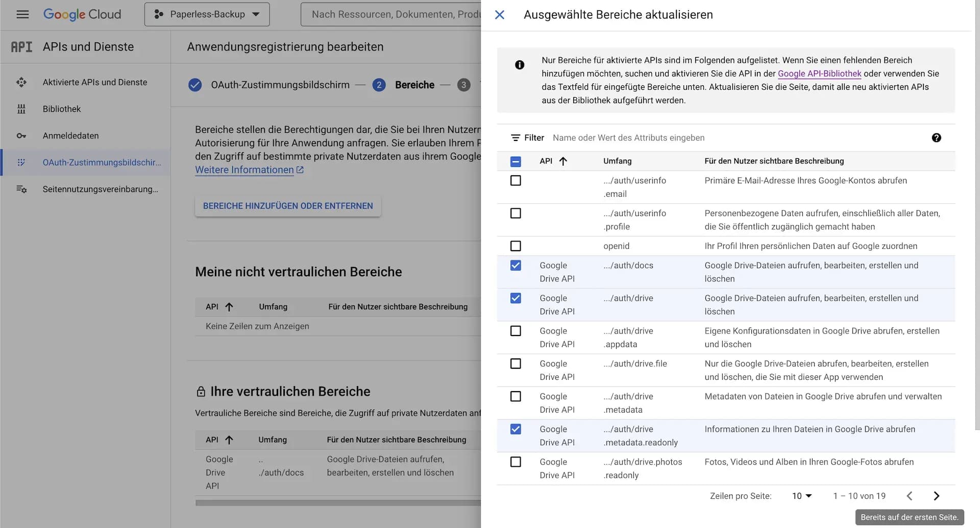This screenshot has width=980, height=528.
Task: Open Aktivierte APIs und Dienste page
Action: (95, 82)
